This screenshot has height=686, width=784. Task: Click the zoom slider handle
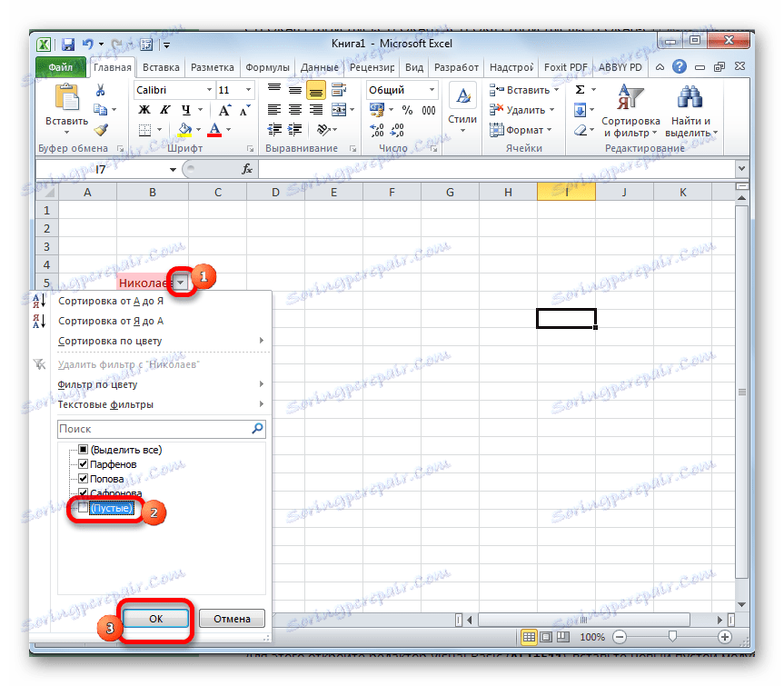tap(672, 636)
